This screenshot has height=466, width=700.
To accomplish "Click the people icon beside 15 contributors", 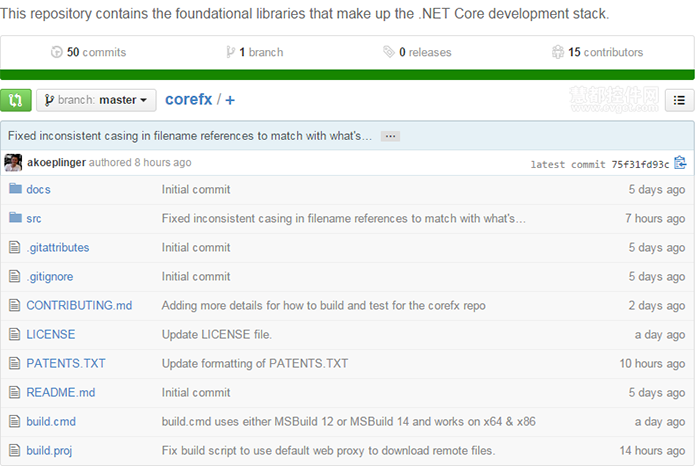I will coord(558,52).
